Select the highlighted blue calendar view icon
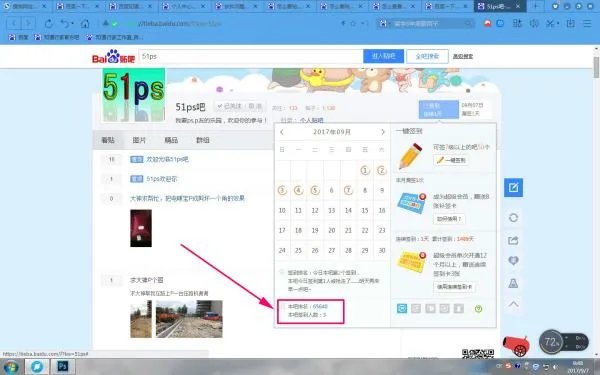The width and height of the screenshot is (600, 375). pos(402,308)
